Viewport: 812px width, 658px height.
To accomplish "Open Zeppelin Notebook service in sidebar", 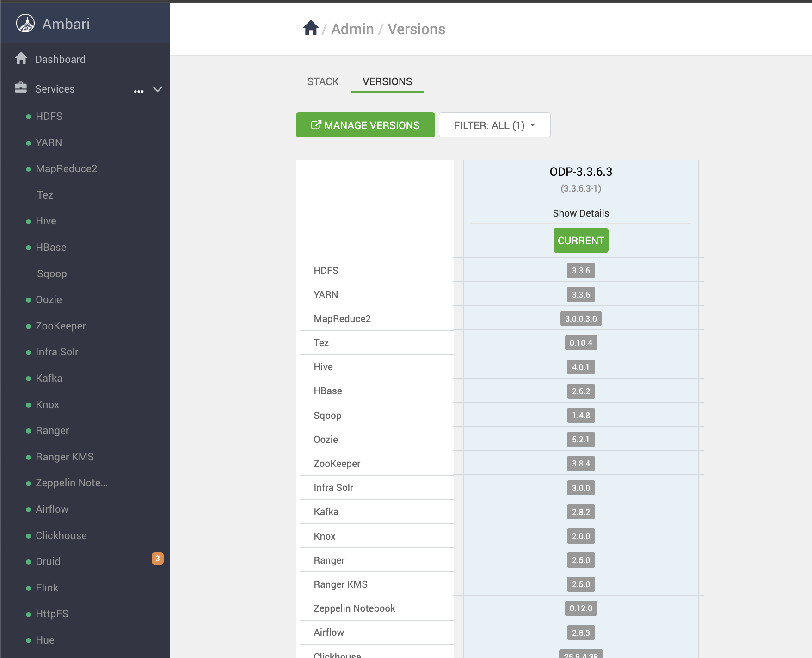I will (72, 483).
